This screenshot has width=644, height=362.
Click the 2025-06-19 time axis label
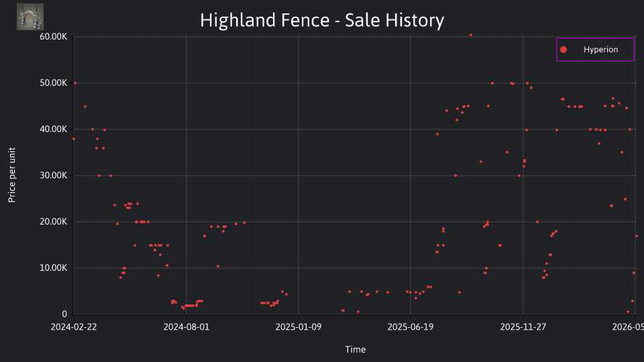tap(411, 326)
